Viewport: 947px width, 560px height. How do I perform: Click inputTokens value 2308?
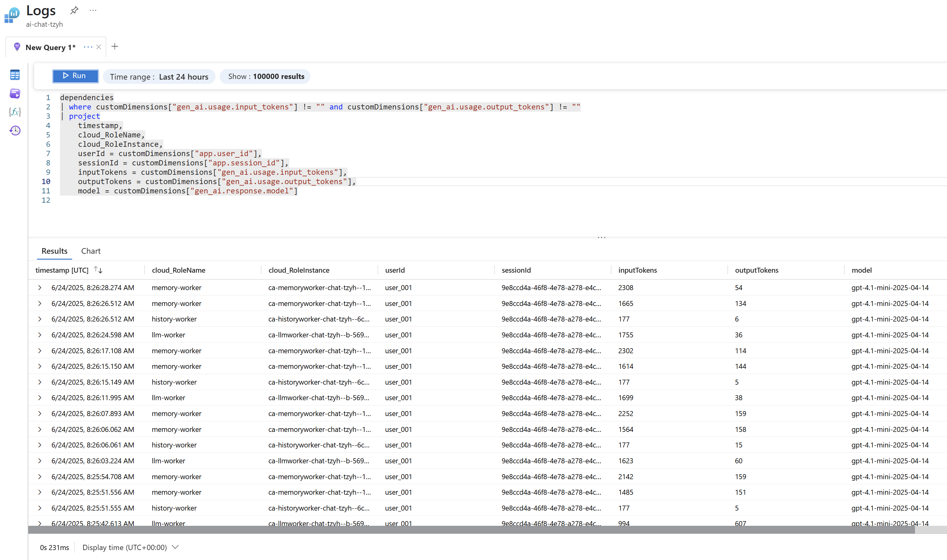pos(625,288)
